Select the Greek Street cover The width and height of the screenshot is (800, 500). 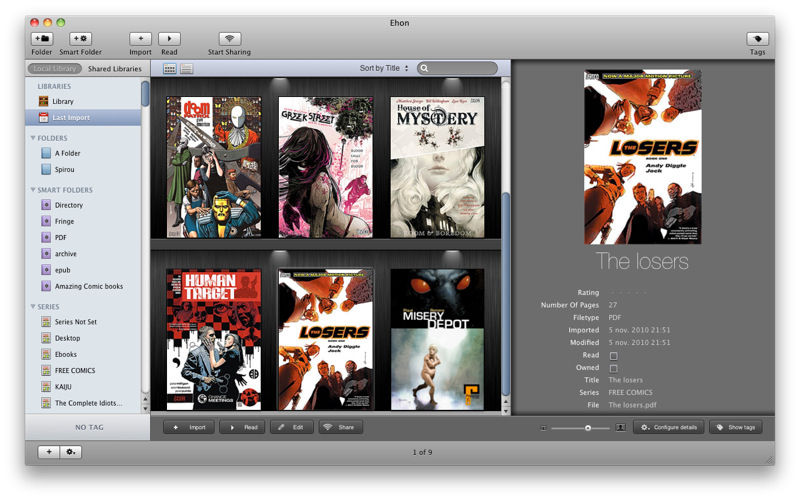pos(326,167)
